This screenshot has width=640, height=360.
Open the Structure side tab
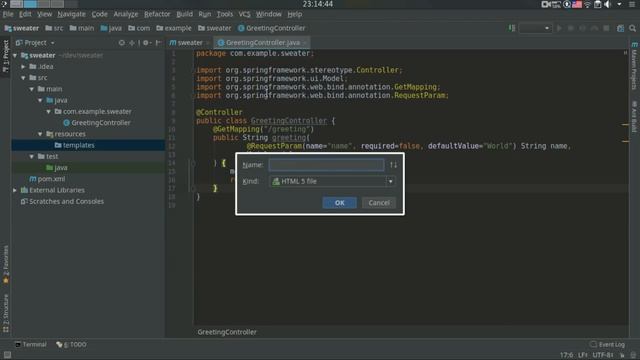pos(5,313)
